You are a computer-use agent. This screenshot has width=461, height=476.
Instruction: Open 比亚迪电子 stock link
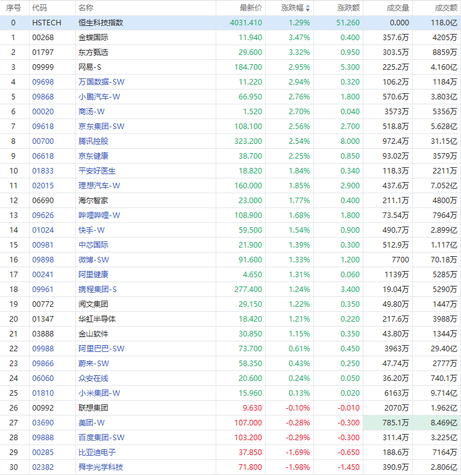pyautogui.click(x=97, y=453)
